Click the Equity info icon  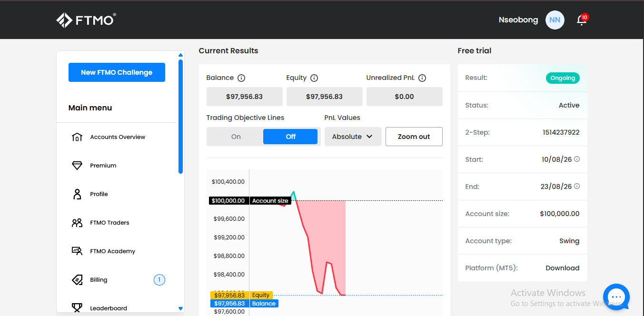coord(314,78)
